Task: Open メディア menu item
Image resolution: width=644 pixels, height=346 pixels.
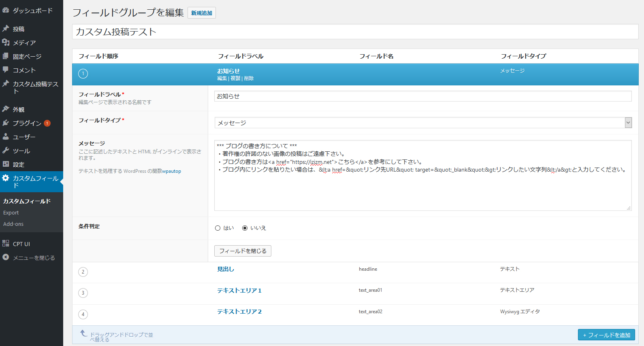Action: [x=24, y=43]
